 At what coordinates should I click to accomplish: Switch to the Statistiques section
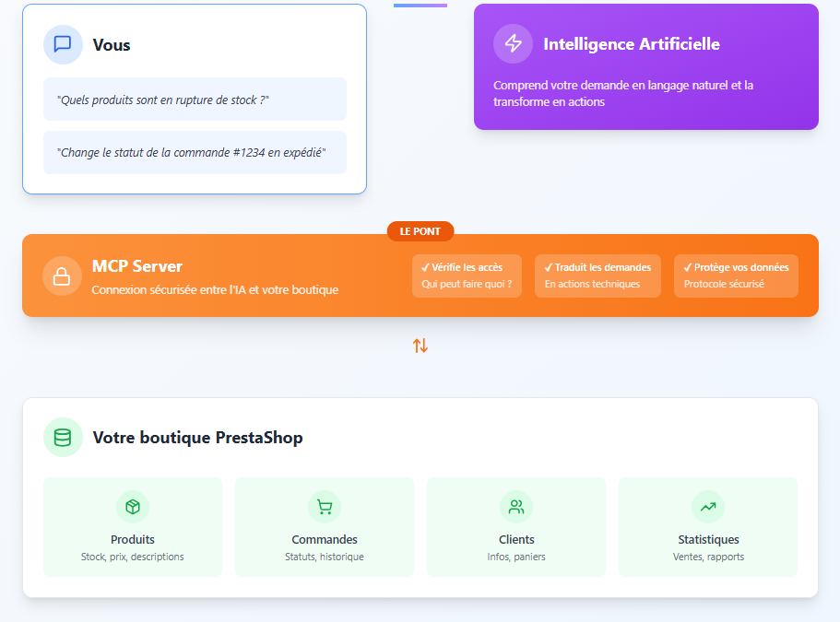(707, 526)
